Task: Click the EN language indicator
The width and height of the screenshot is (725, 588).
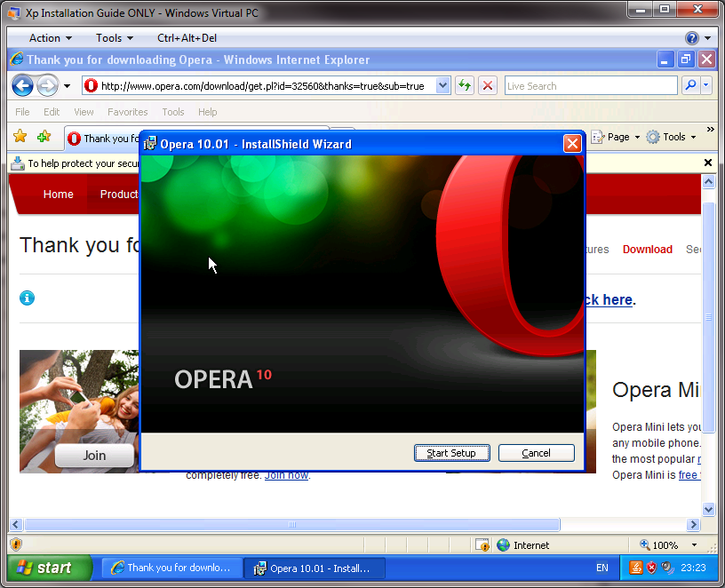Action: pyautogui.click(x=602, y=568)
